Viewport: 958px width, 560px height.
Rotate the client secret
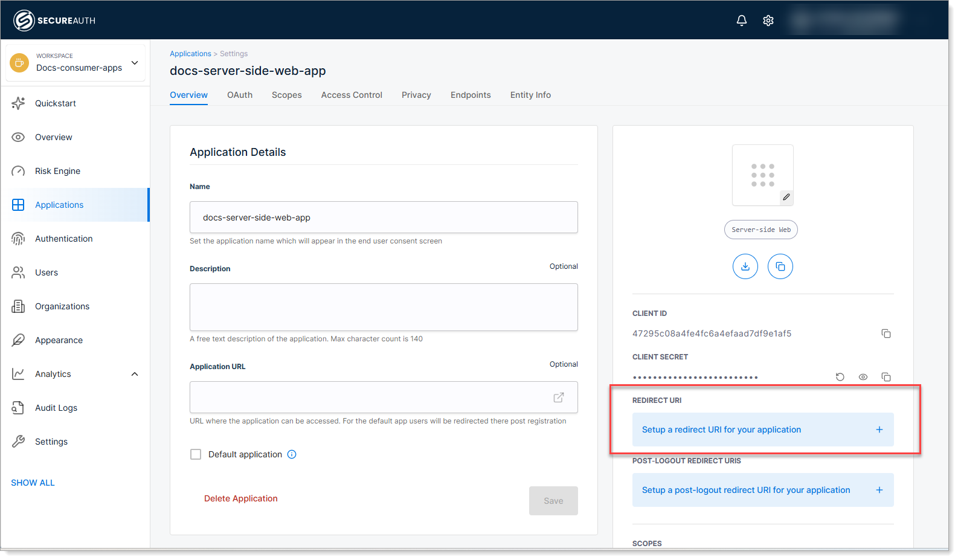[x=840, y=377]
